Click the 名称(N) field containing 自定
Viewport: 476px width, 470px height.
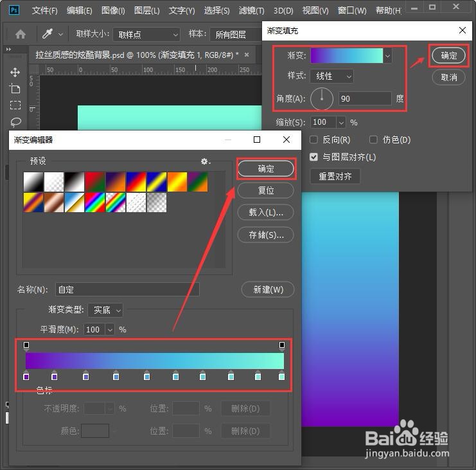click(127, 289)
